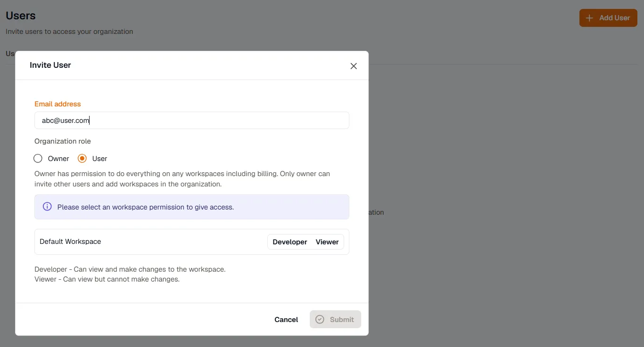This screenshot has height=347, width=644.
Task: Click the Email address label
Action: pyautogui.click(x=58, y=104)
